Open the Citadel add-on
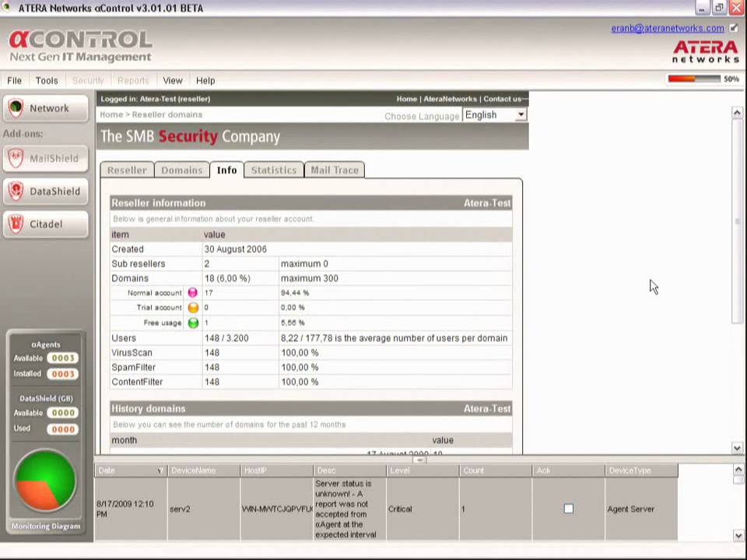Screen dimensions: 747x560 point(46,224)
